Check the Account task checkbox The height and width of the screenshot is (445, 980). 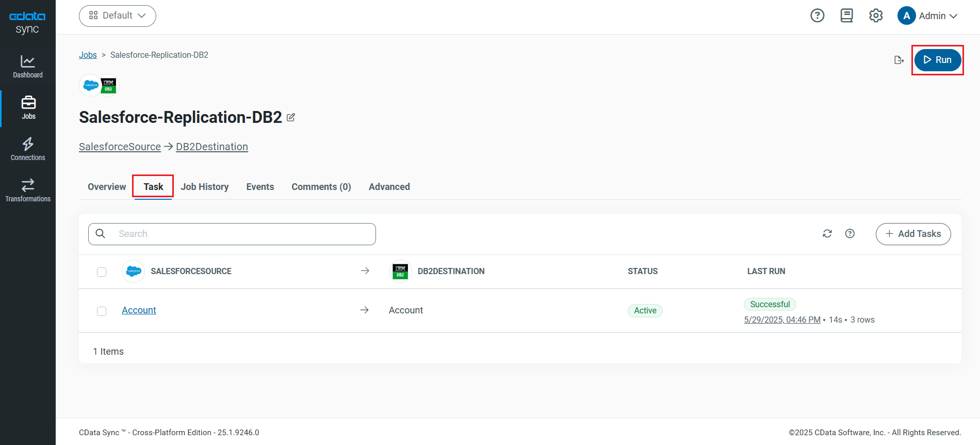[102, 311]
